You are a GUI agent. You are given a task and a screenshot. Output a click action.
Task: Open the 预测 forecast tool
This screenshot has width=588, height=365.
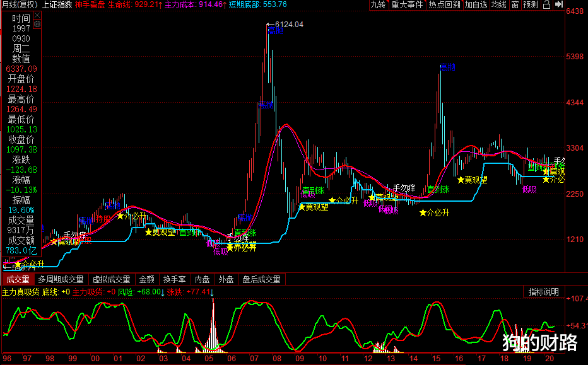click(531, 4)
